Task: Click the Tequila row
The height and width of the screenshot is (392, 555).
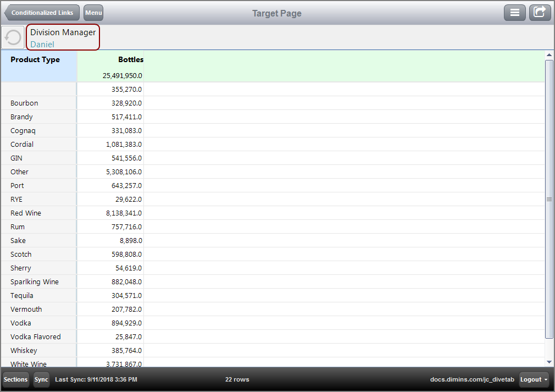Action: (x=22, y=295)
